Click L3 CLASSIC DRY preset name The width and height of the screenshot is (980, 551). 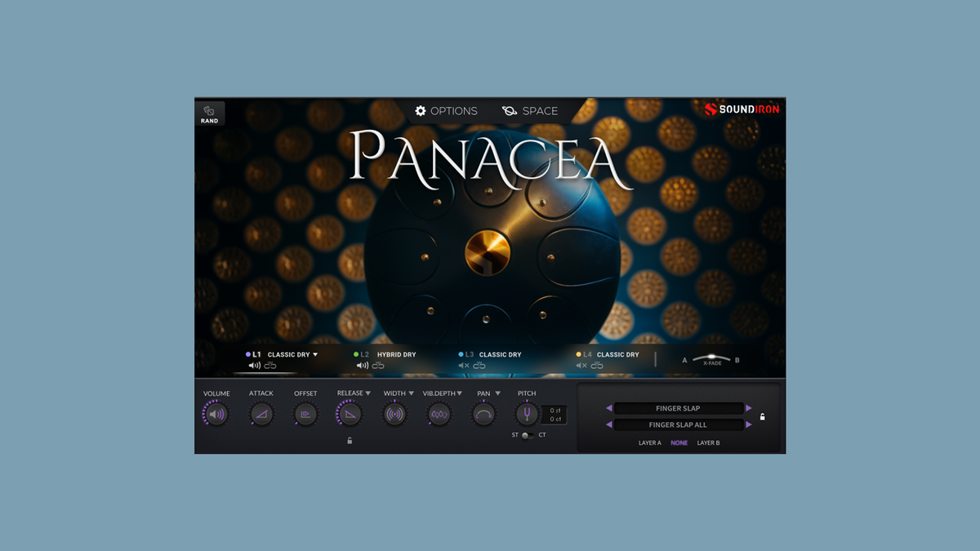tap(500, 355)
